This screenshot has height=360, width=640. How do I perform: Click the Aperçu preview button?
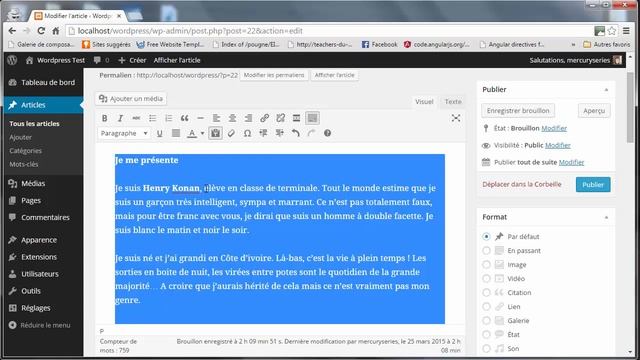(594, 111)
